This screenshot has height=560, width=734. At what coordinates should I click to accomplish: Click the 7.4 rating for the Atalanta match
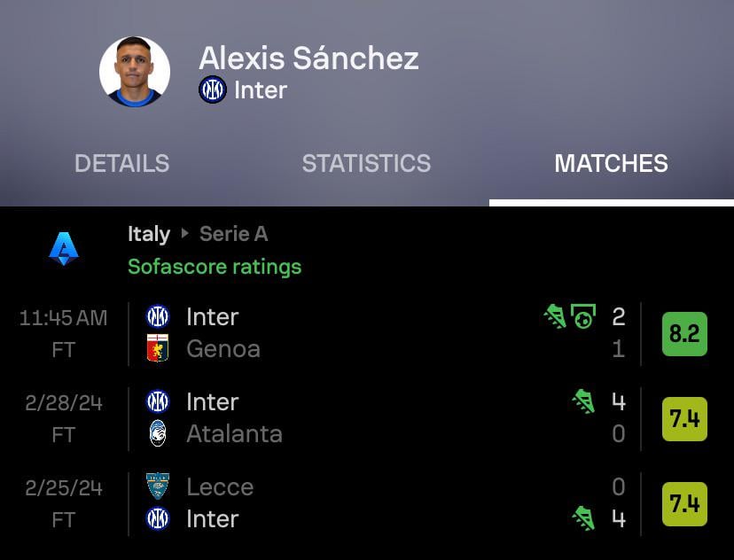tap(683, 417)
